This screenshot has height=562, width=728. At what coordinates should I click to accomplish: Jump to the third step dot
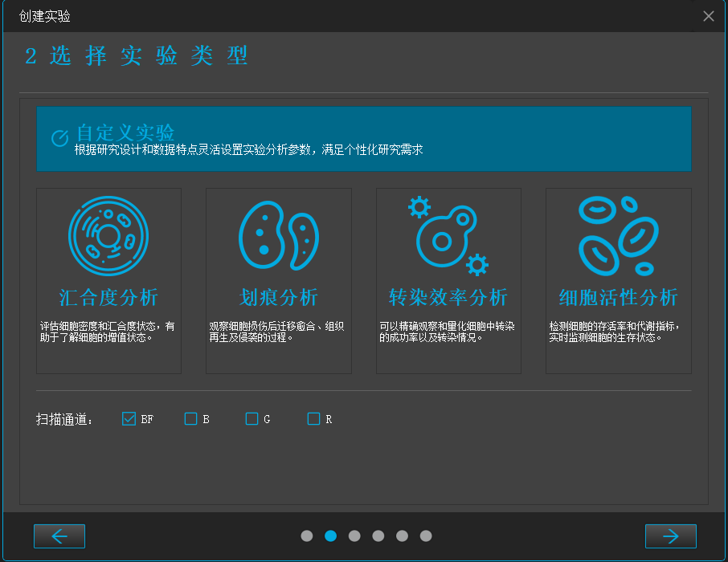[x=354, y=536]
